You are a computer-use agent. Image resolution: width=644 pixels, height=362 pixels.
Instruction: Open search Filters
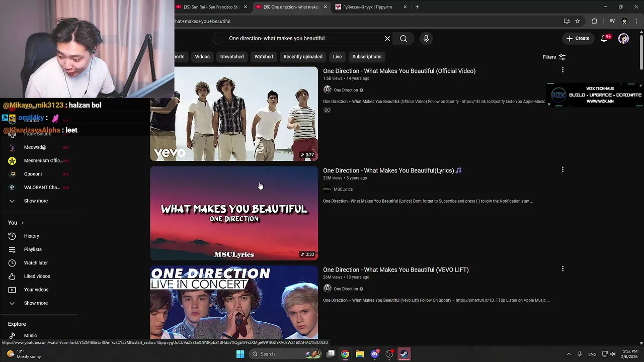point(554,57)
